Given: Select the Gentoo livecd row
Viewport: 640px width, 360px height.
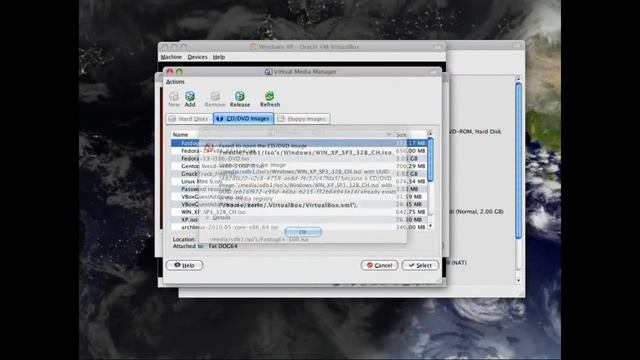Looking at the screenshot, I should (298, 166).
